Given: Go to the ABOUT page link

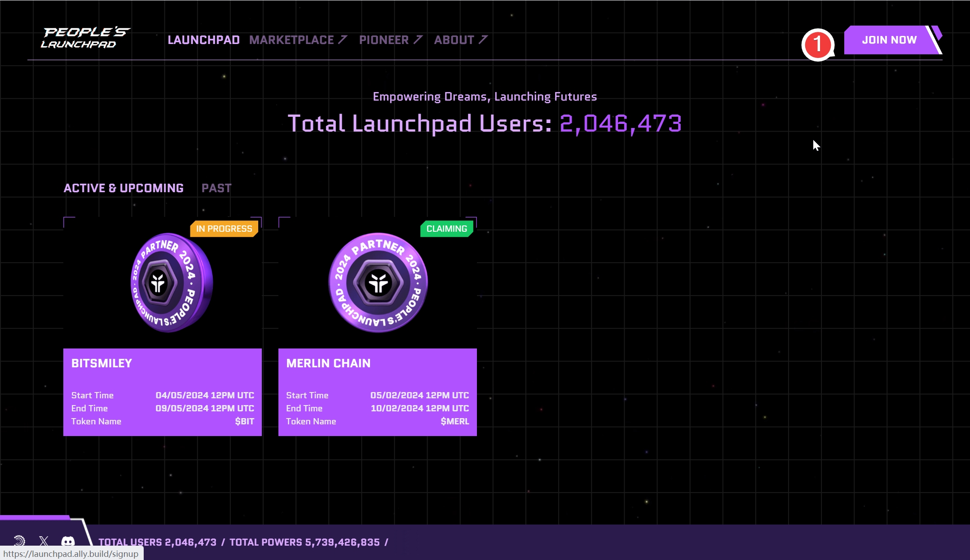Looking at the screenshot, I should [454, 40].
